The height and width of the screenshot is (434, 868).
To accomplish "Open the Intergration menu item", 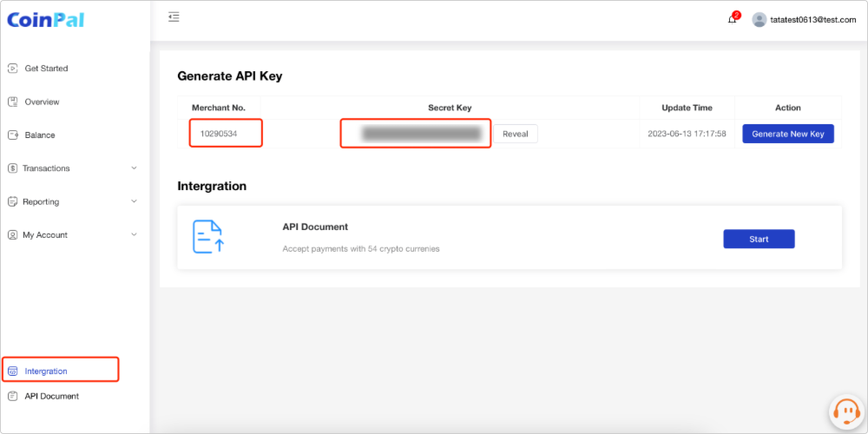I will click(46, 372).
